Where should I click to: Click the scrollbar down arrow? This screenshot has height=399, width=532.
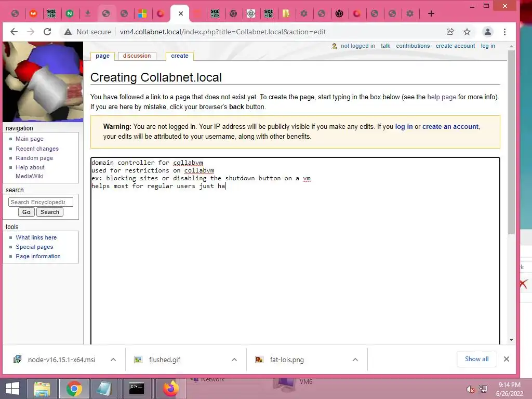tap(511, 340)
